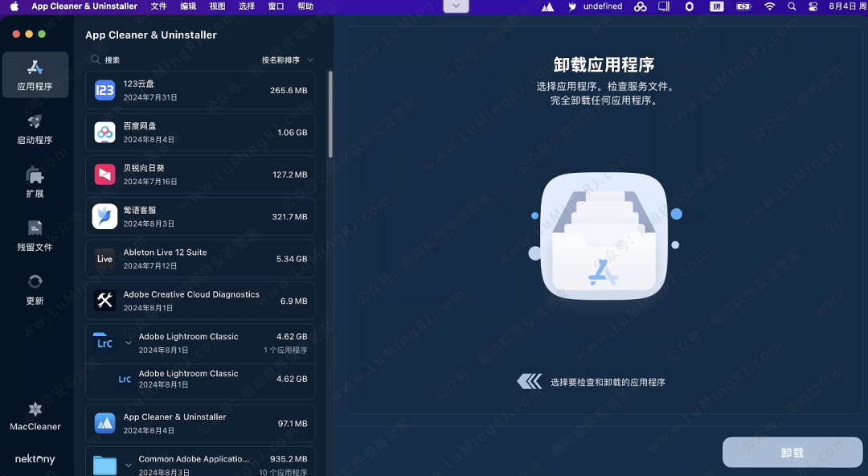The height and width of the screenshot is (476, 868).
Task: Click the menu bar date 8月4日
Action: 842,6
